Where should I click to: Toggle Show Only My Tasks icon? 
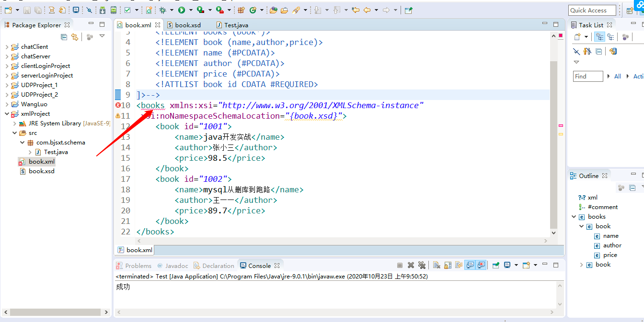pos(587,51)
